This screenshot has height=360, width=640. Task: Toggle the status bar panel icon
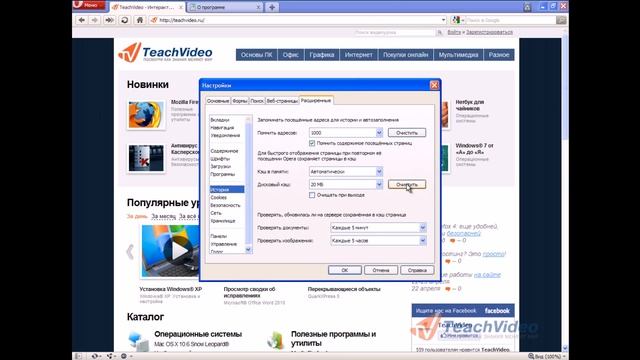pyautogui.click(x=78, y=356)
